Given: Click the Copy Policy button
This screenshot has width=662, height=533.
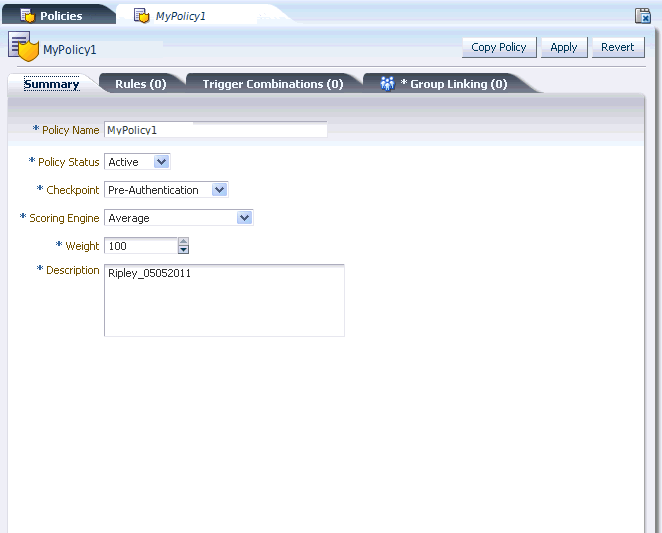Looking at the screenshot, I should [499, 47].
